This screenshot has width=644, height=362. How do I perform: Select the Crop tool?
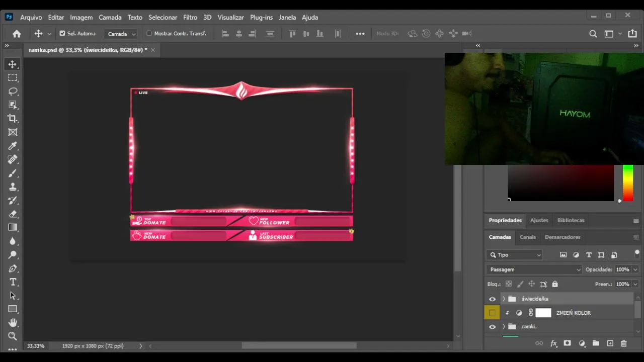point(13,119)
